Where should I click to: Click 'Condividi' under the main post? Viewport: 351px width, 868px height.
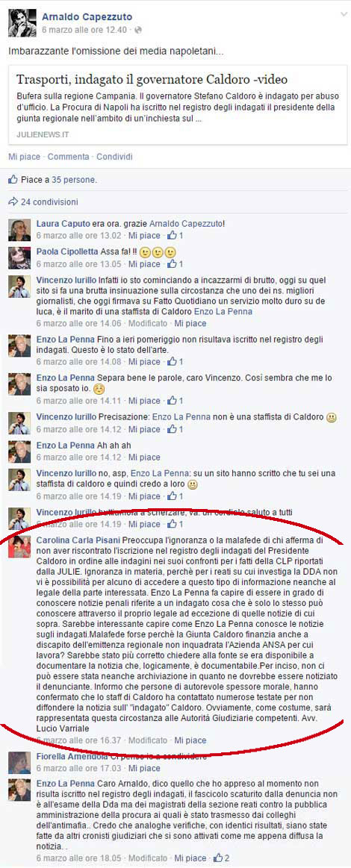(x=114, y=157)
